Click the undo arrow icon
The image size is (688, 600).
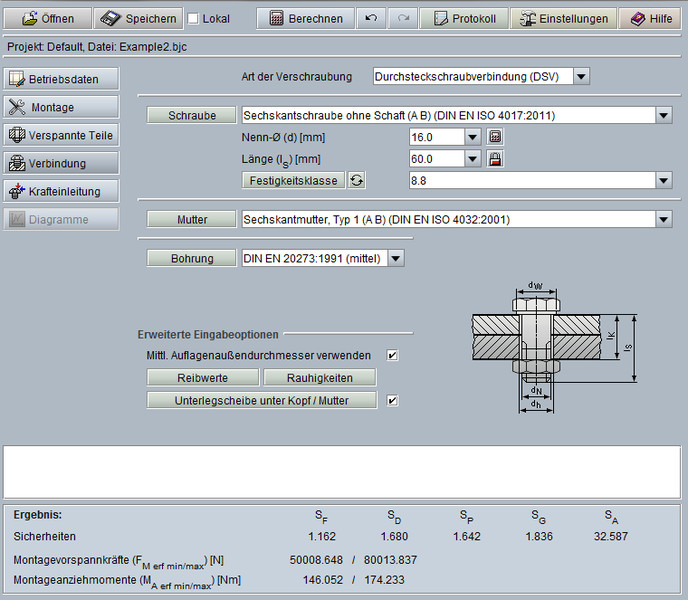[372, 18]
